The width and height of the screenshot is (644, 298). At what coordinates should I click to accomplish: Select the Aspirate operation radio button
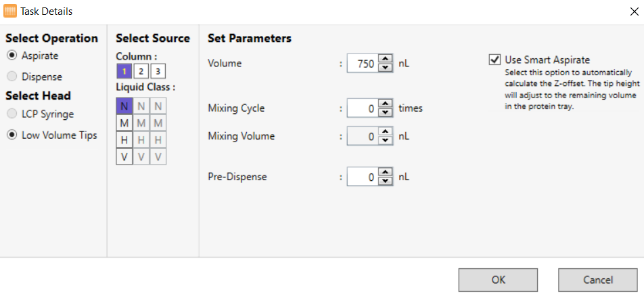pyautogui.click(x=11, y=56)
